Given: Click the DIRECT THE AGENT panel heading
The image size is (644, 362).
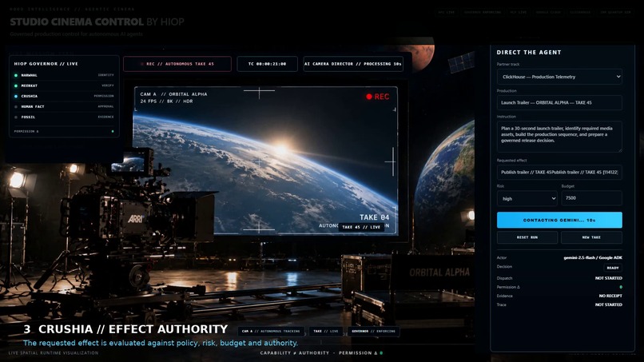Looking at the screenshot, I should coord(529,53).
